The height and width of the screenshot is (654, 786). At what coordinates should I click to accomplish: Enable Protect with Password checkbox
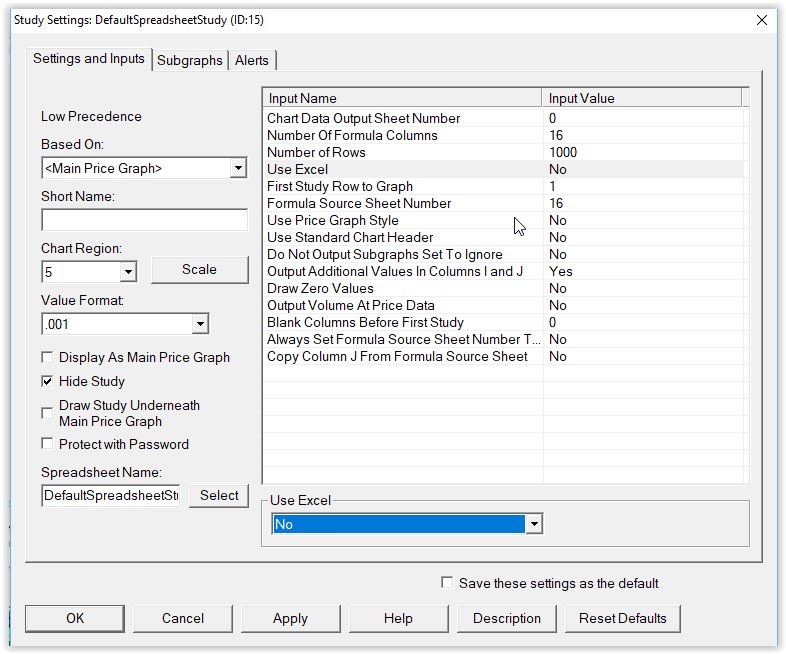[47, 444]
